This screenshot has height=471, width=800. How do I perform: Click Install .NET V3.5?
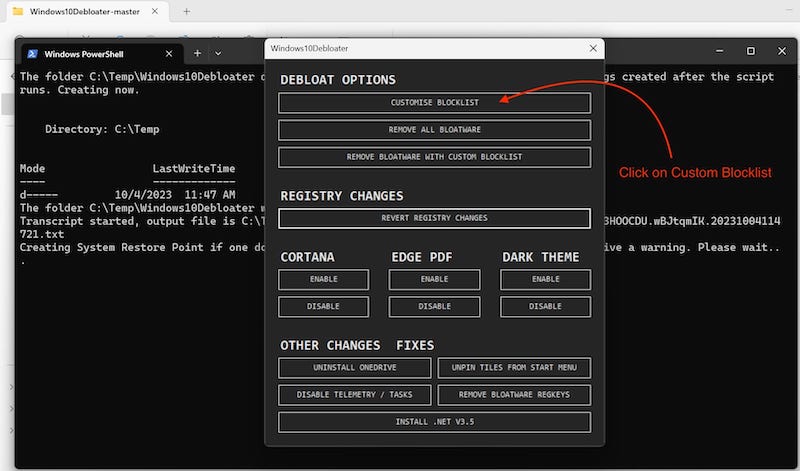pos(435,422)
